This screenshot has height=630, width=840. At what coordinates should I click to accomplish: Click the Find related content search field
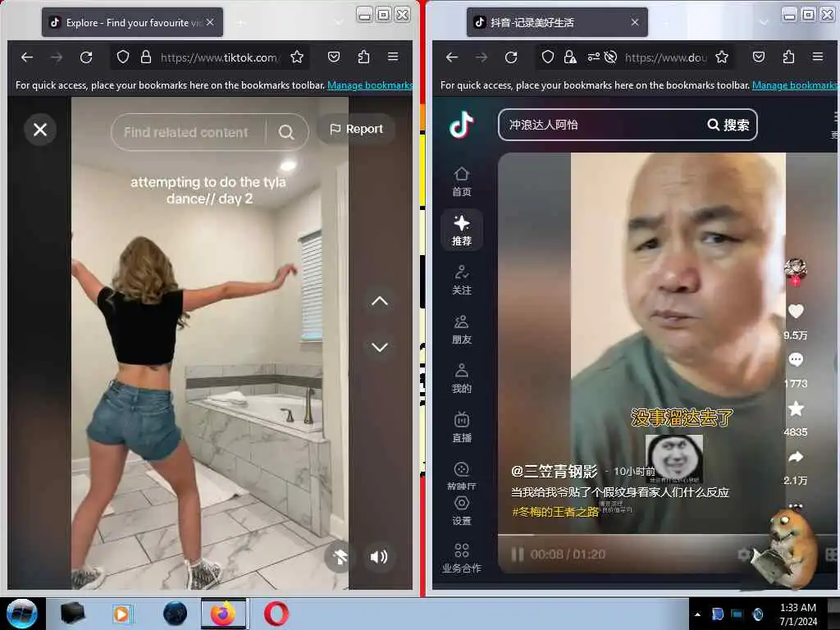pos(186,132)
